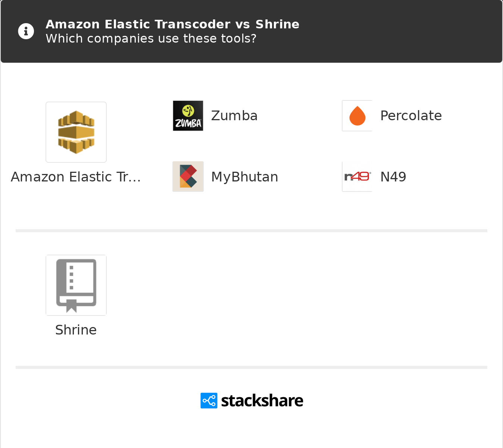Click the info icon in the header
503x448 pixels.
coord(26,31)
